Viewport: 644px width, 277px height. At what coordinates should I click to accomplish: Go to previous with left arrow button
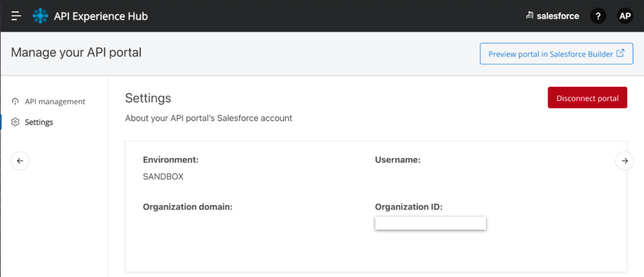tap(20, 161)
